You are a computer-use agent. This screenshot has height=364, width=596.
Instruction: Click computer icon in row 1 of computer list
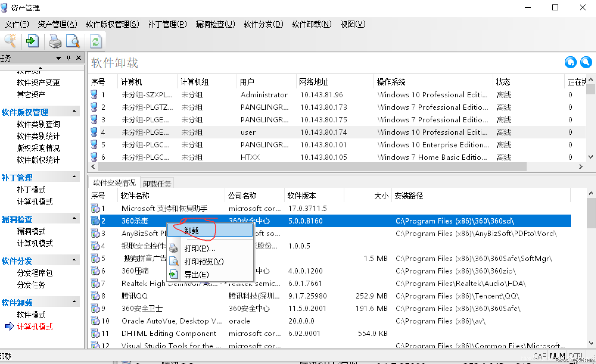pos(94,95)
